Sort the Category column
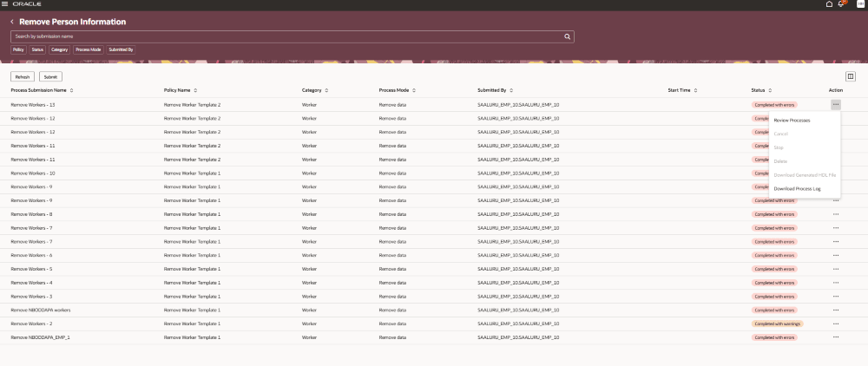Viewport: 868px width, 366px height. (326, 90)
